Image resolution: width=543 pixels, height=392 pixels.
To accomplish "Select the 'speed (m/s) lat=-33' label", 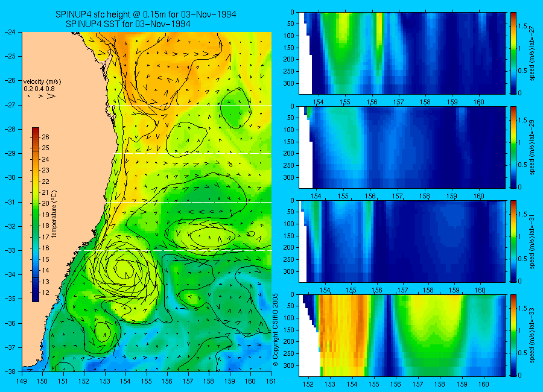I will [533, 335].
